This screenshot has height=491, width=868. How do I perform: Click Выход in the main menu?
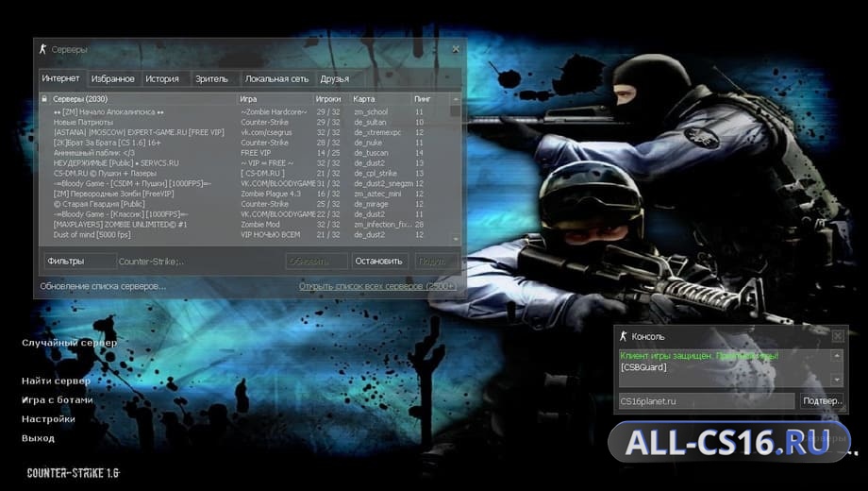(38, 438)
